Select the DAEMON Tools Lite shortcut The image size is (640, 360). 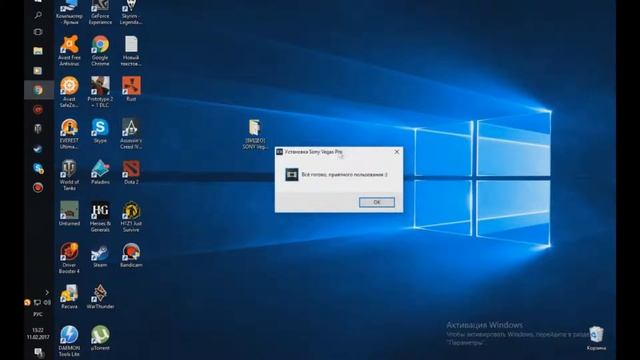69,341
